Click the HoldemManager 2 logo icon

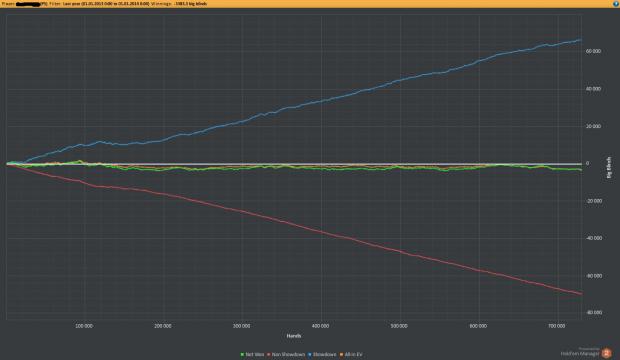point(606,352)
